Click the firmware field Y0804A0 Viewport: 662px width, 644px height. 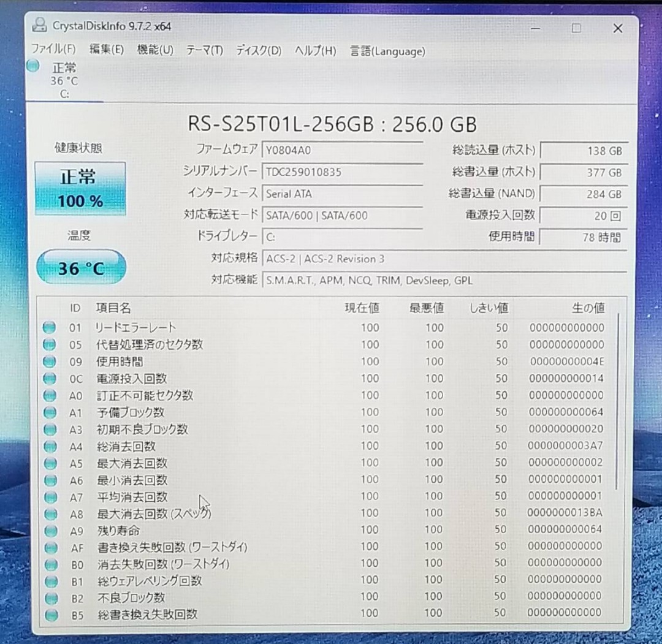click(x=343, y=150)
